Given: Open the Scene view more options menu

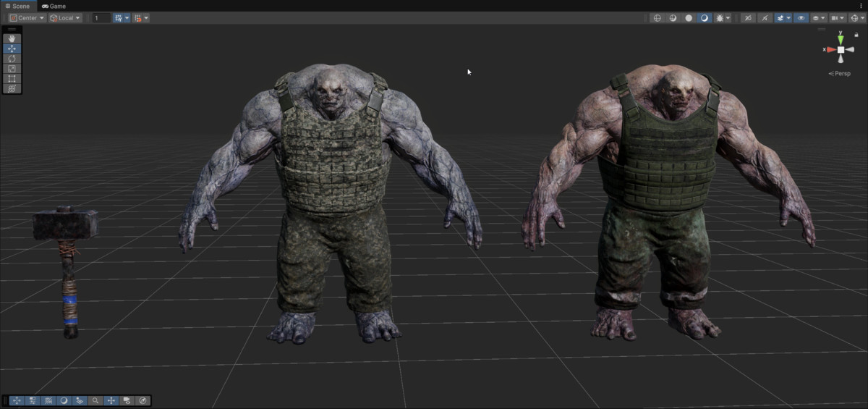Looking at the screenshot, I should tap(861, 6).
